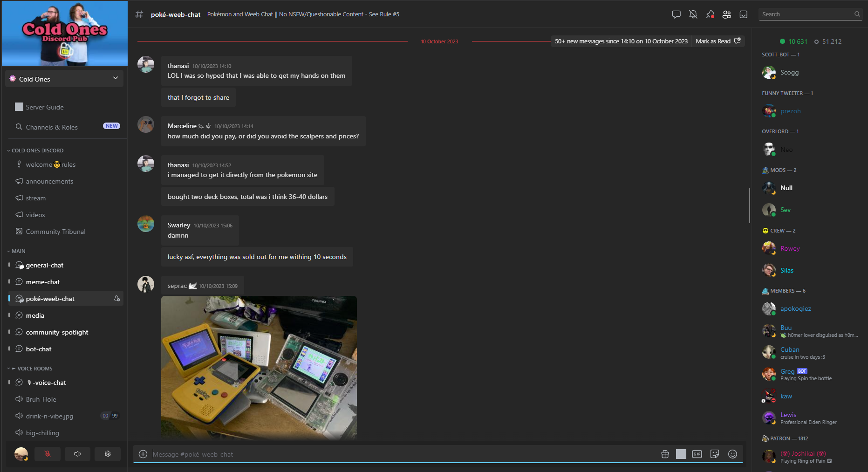Open the general-chat channel
The width and height of the screenshot is (868, 472).
(x=66, y=265)
